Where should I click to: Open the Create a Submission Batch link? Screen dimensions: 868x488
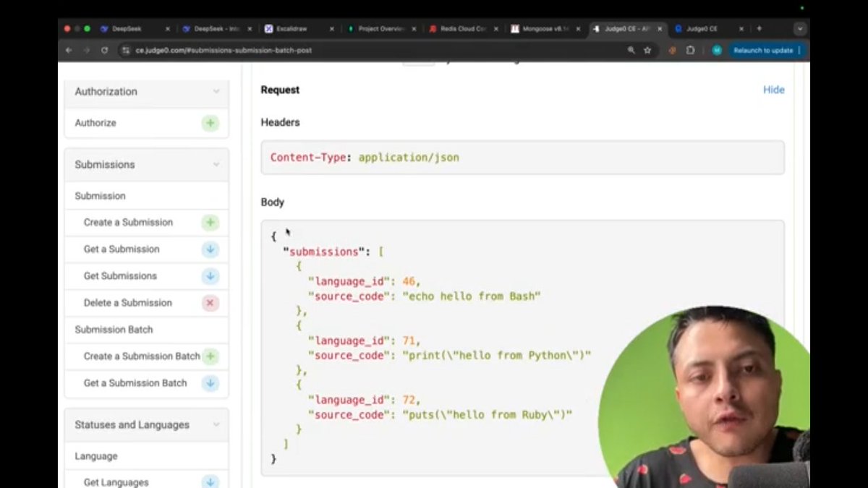point(142,356)
